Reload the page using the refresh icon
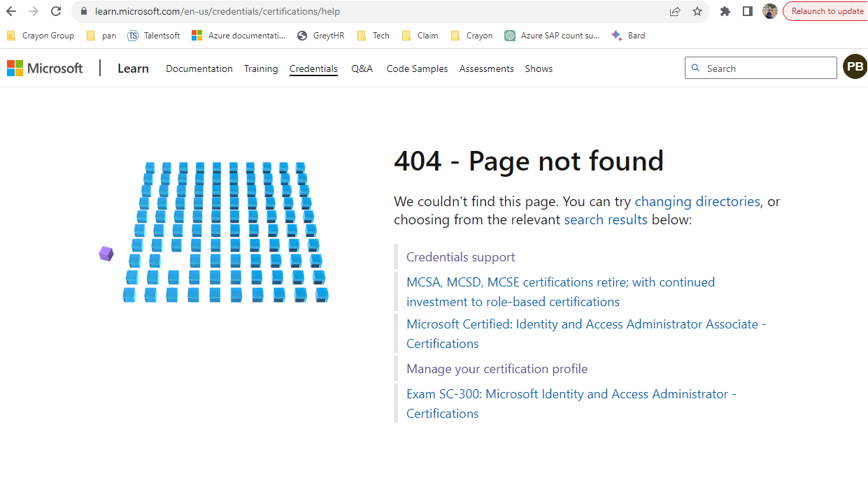This screenshot has height=478, width=868. 55,11
